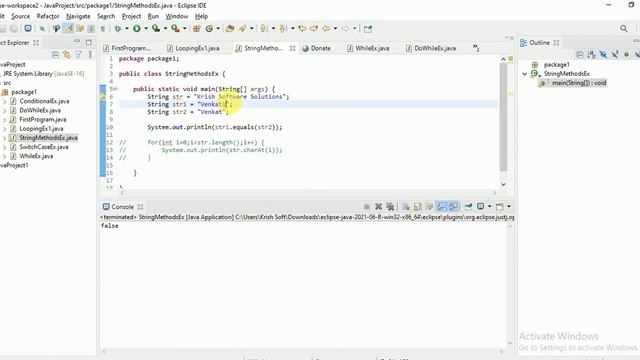This screenshot has height=360, width=640.
Task: Toggle Scroll Lock in Console
Action: click(418, 207)
